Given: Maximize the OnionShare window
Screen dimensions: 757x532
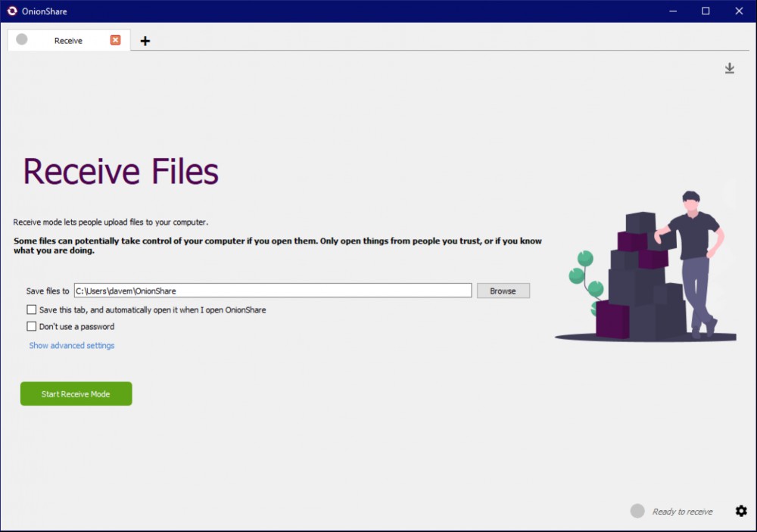Looking at the screenshot, I should [x=706, y=11].
